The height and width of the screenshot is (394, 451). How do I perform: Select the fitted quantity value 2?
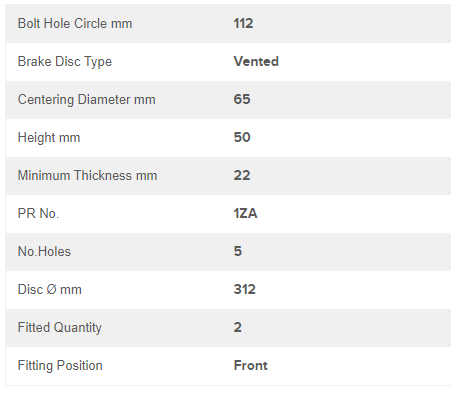pyautogui.click(x=238, y=327)
